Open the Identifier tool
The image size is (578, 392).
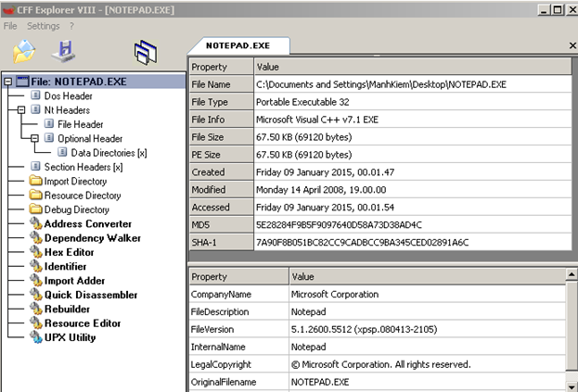click(x=65, y=267)
